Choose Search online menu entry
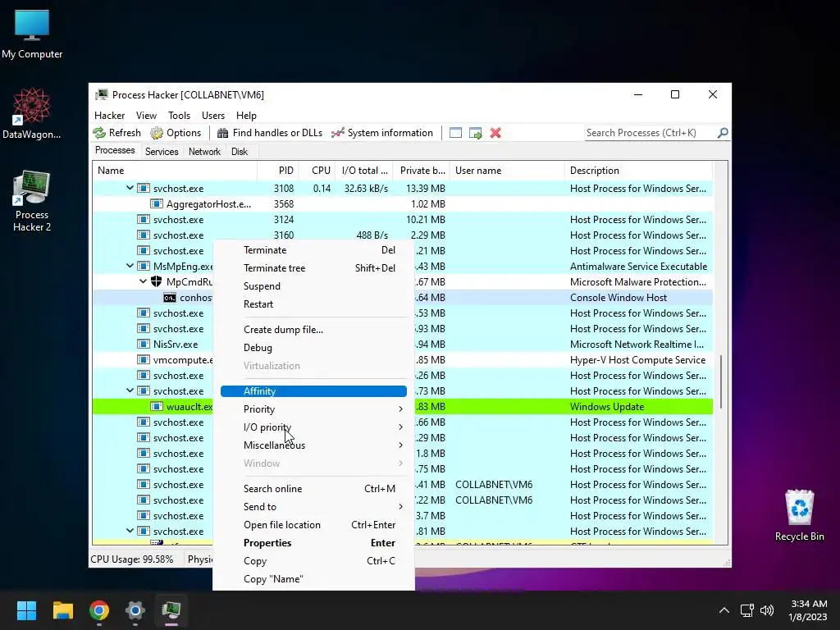Viewport: 840px width, 630px height. pos(313,489)
